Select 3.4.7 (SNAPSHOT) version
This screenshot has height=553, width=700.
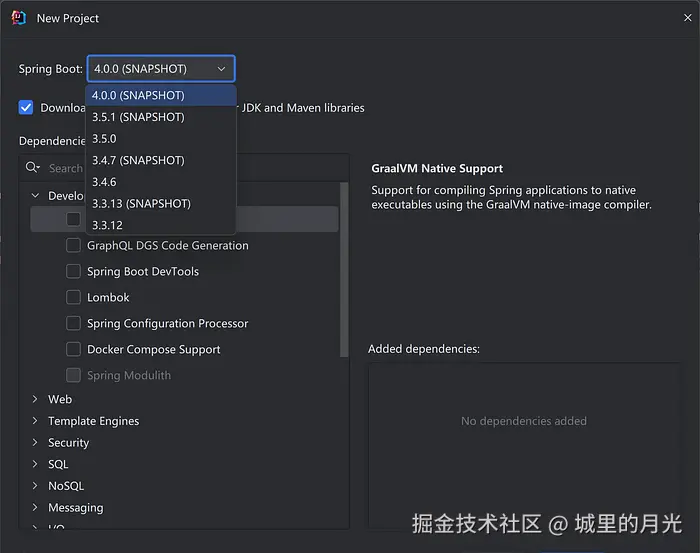click(x=161, y=160)
